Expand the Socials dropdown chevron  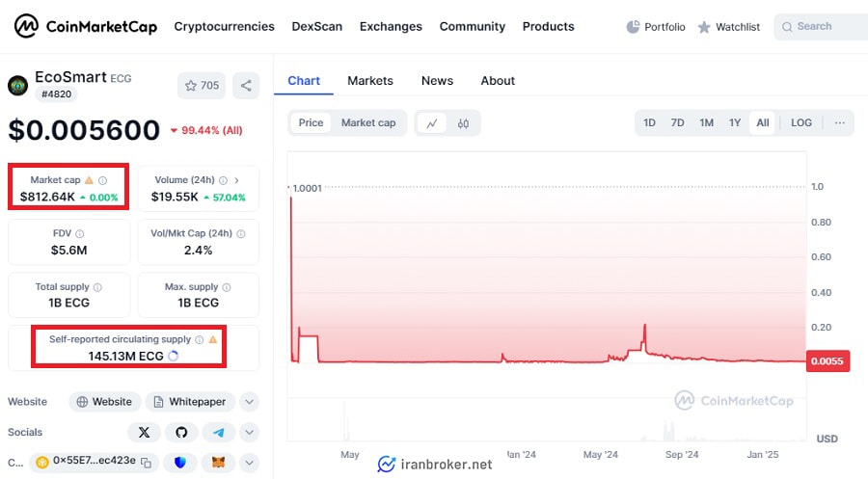tap(249, 432)
